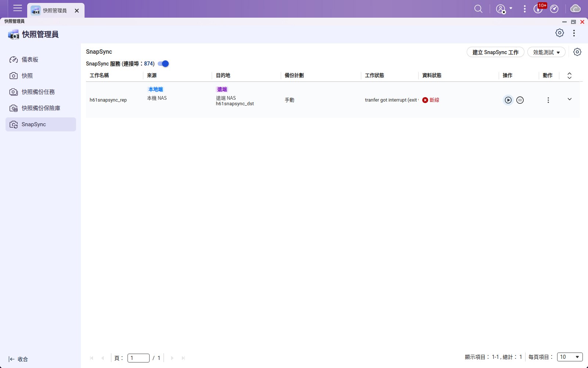Open 快照 in sidebar

pos(41,76)
